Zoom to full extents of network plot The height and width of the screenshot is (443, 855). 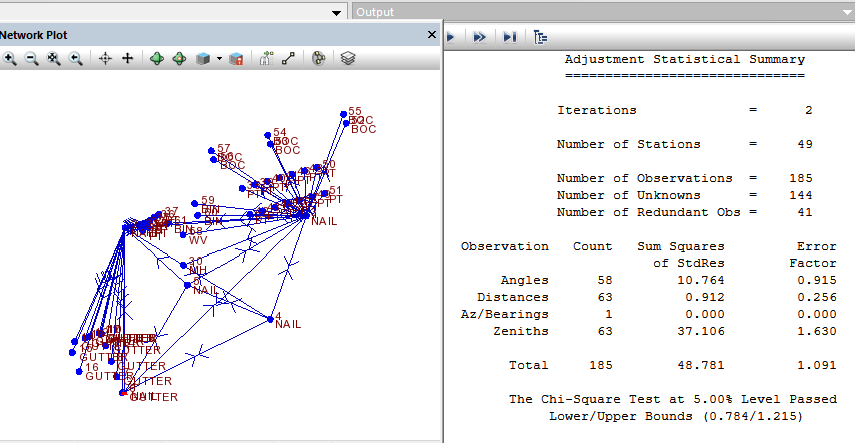tap(53, 59)
